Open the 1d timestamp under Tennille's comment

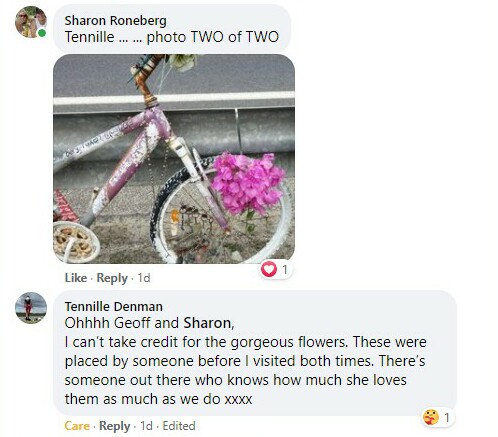pos(146,426)
